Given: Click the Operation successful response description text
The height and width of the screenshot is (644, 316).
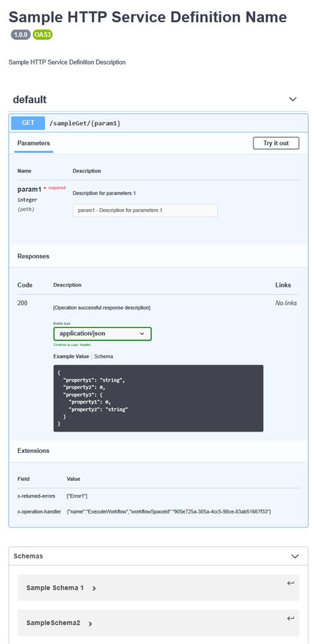Looking at the screenshot, I should point(102,308).
